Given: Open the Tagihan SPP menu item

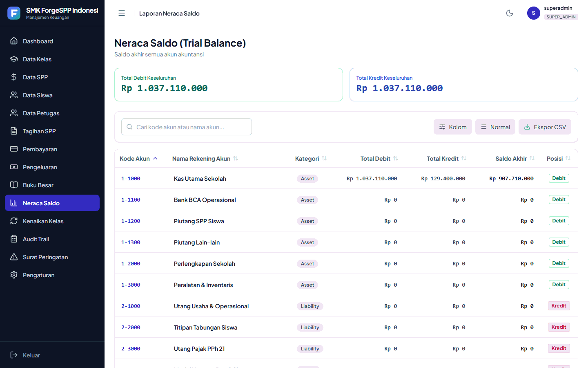Looking at the screenshot, I should click(52, 131).
